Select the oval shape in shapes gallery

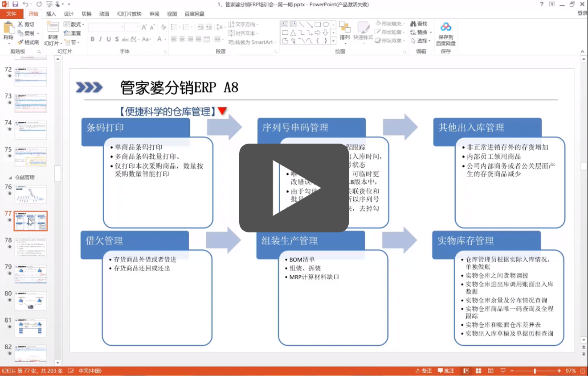(326, 25)
